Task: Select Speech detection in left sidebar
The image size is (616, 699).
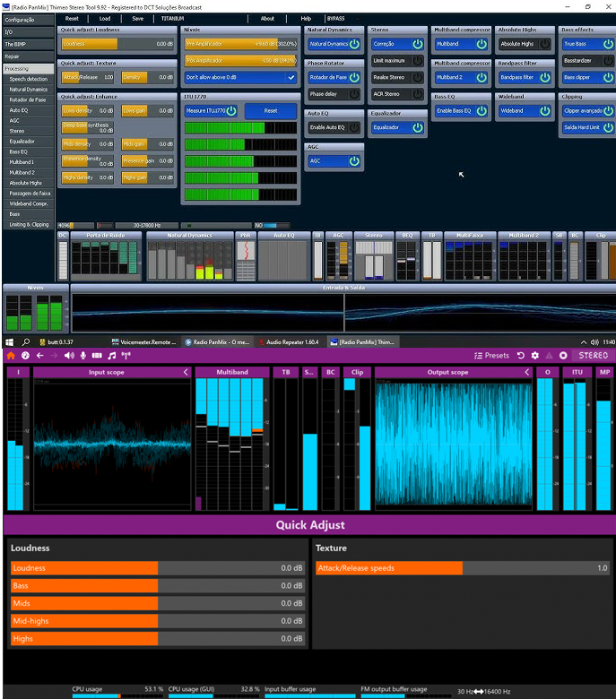Action: [29, 79]
